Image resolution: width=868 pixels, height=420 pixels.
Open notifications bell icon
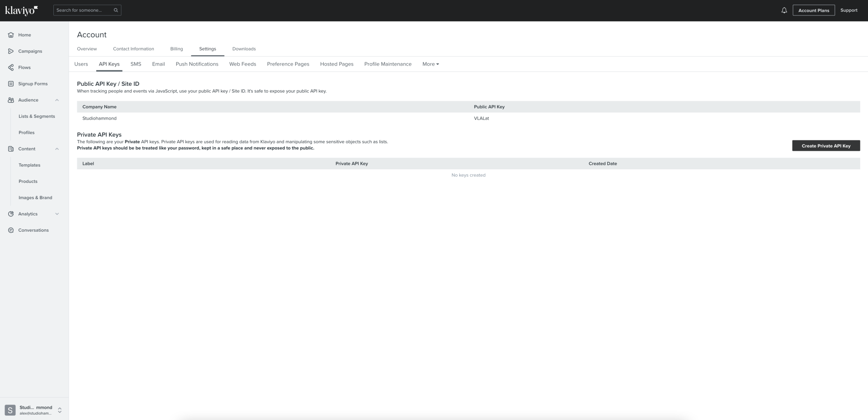tap(784, 10)
